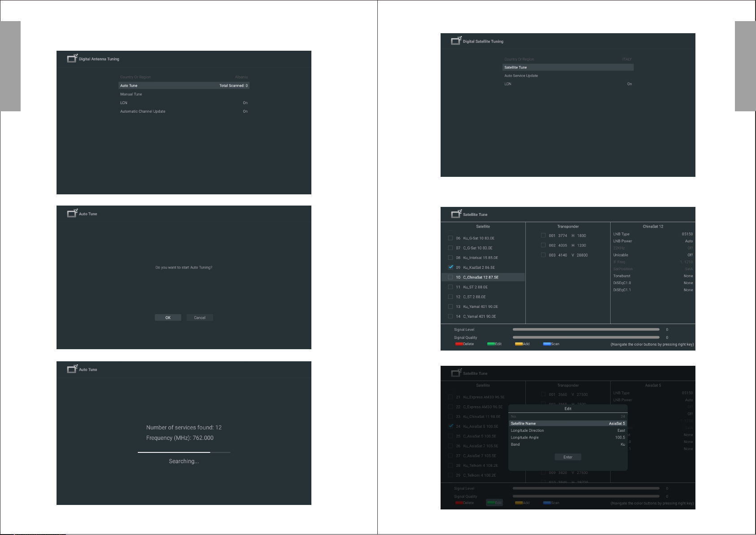The width and height of the screenshot is (756, 535).
Task: Select Auto Tune in Digital Antenna Tuning menu
Action: [x=184, y=85]
